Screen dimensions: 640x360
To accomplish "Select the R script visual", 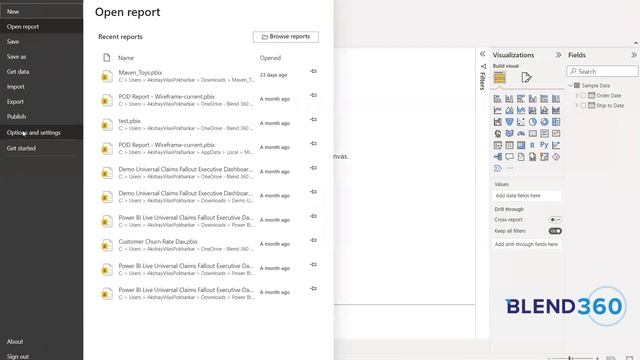I will tap(533, 145).
